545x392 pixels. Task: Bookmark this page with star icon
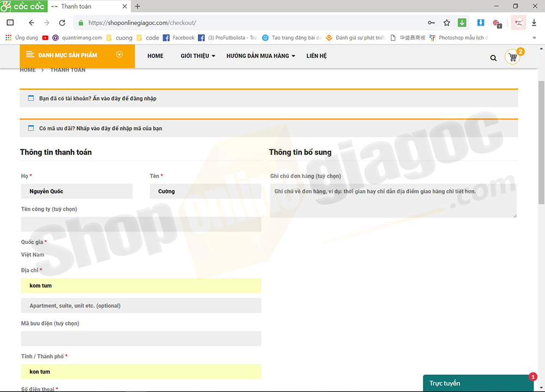point(446,23)
